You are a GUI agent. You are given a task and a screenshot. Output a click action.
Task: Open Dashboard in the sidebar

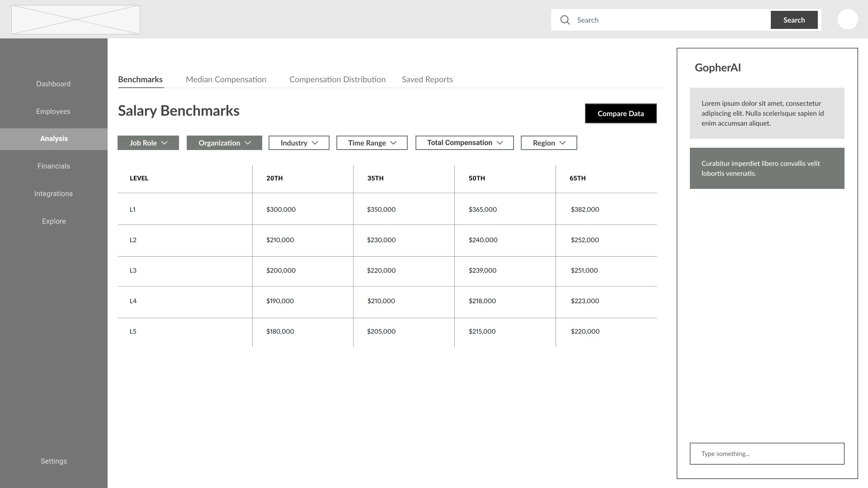(53, 84)
